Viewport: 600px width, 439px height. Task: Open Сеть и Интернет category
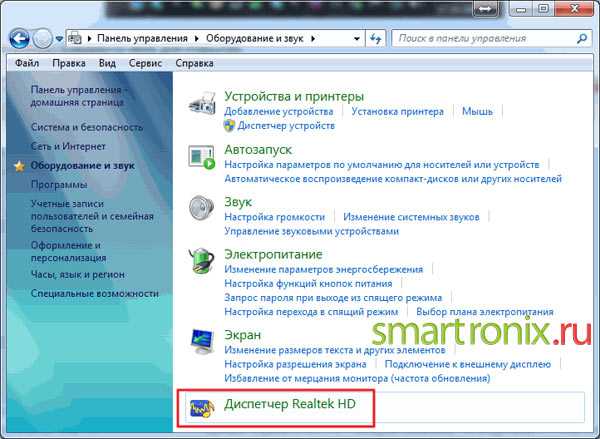pos(68,146)
